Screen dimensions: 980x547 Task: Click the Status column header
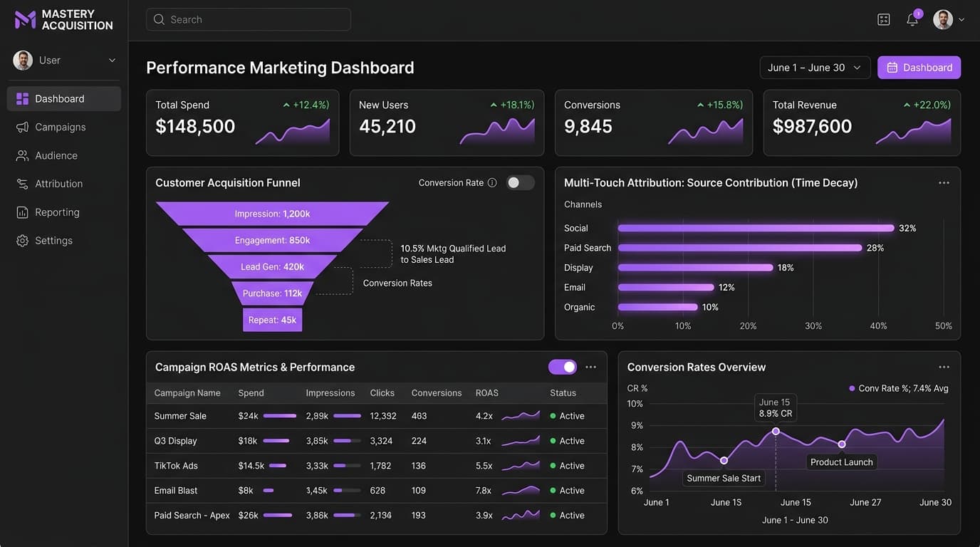click(563, 393)
